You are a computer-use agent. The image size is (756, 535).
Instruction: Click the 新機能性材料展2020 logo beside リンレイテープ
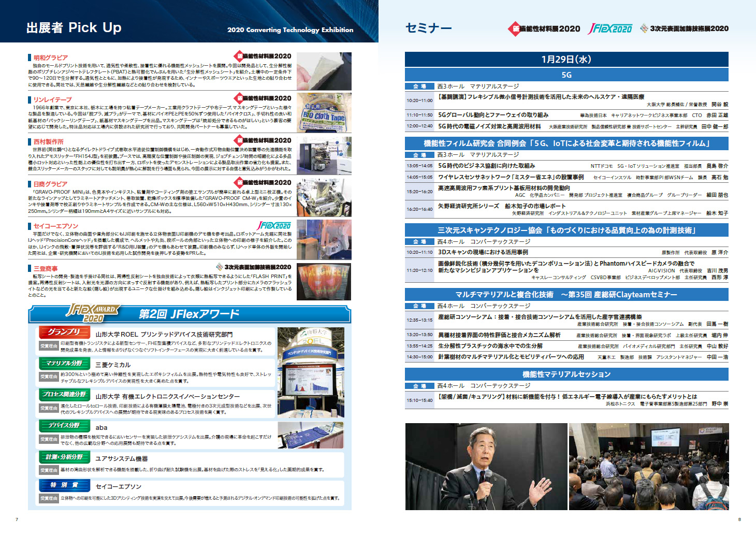point(263,98)
